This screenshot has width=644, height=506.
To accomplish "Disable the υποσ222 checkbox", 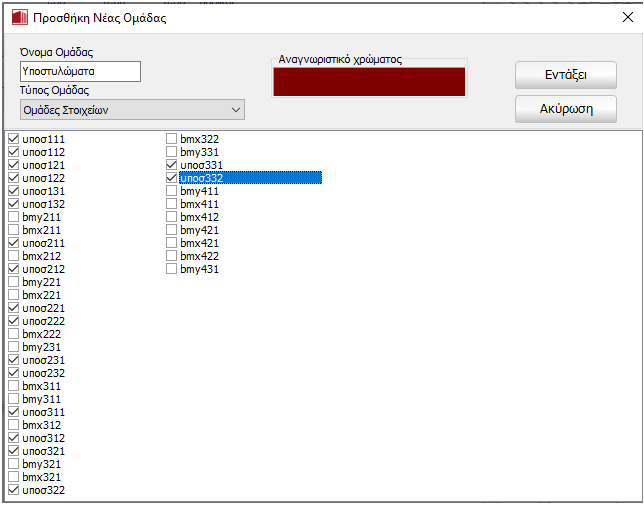I will click(x=13, y=321).
